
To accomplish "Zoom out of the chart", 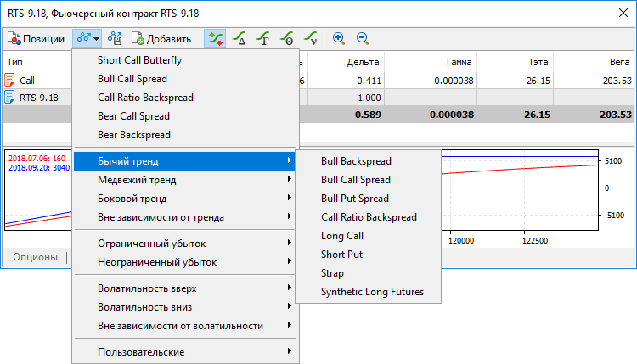I will 363,38.
